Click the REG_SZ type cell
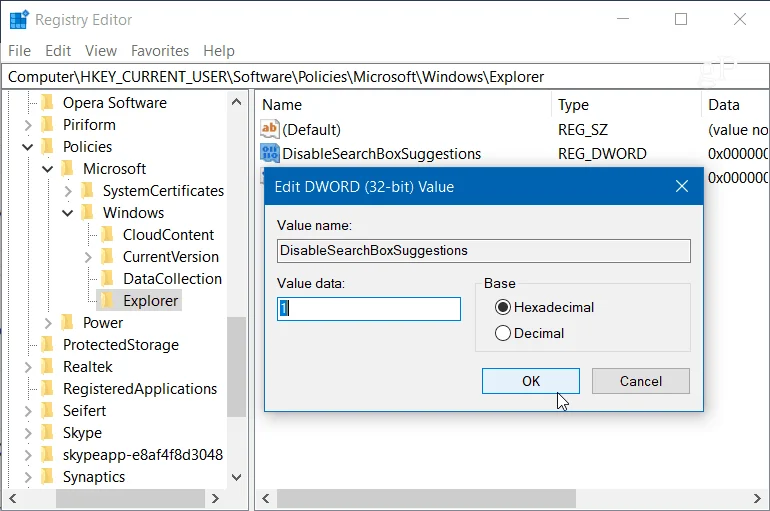 pyautogui.click(x=583, y=130)
